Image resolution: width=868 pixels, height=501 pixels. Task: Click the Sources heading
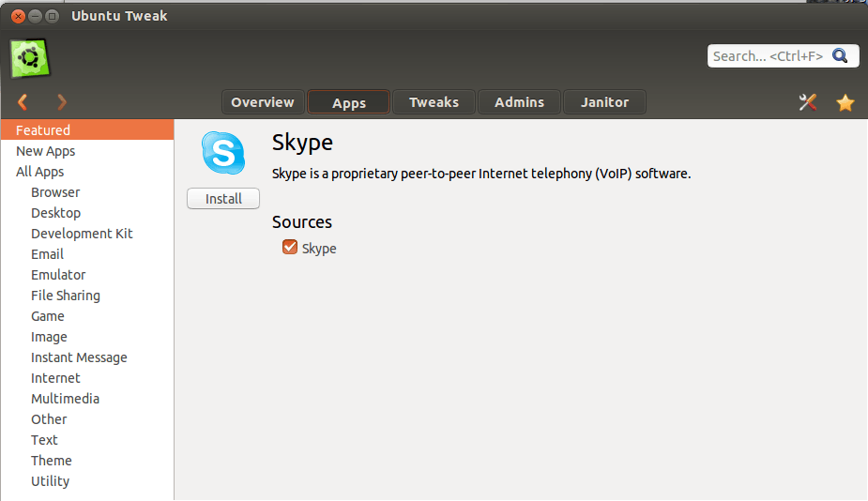pyautogui.click(x=302, y=222)
